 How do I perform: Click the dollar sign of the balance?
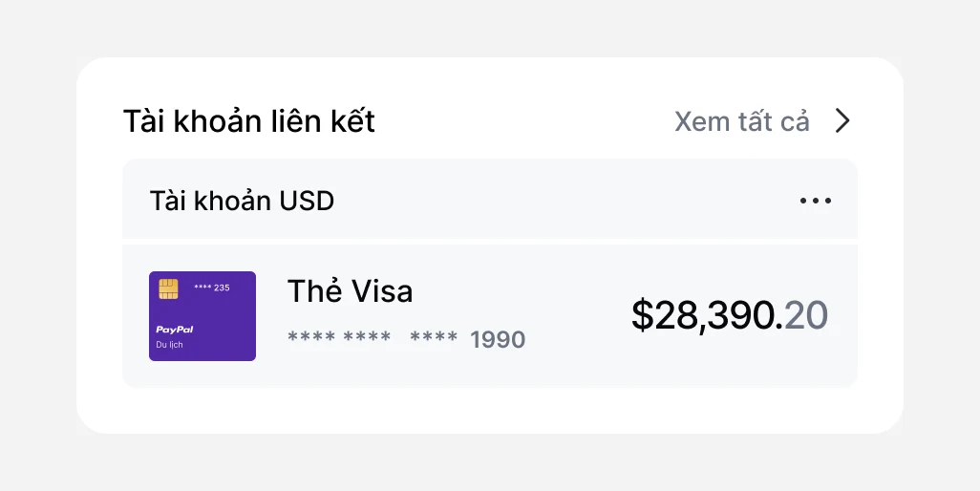[x=642, y=315]
